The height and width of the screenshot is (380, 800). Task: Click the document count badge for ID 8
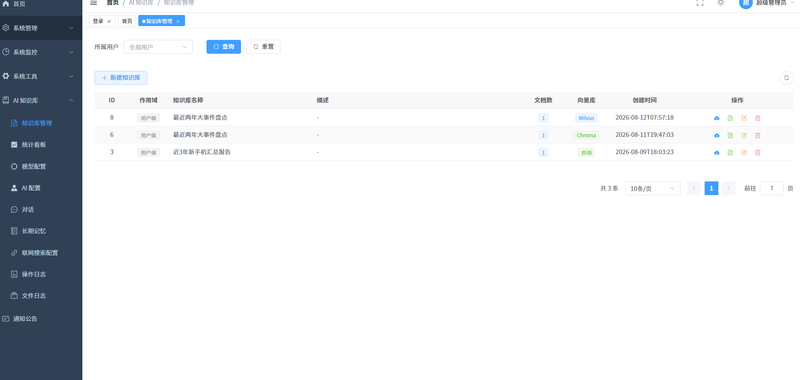(543, 118)
